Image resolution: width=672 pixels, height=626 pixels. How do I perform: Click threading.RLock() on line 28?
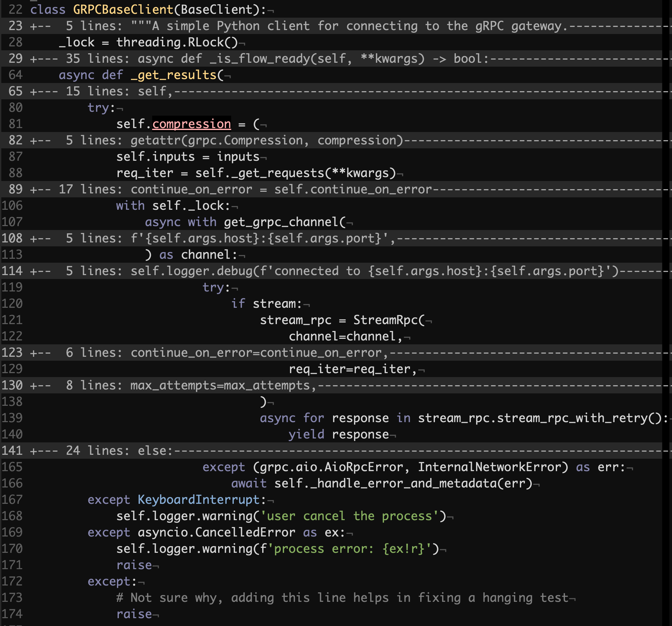click(177, 42)
